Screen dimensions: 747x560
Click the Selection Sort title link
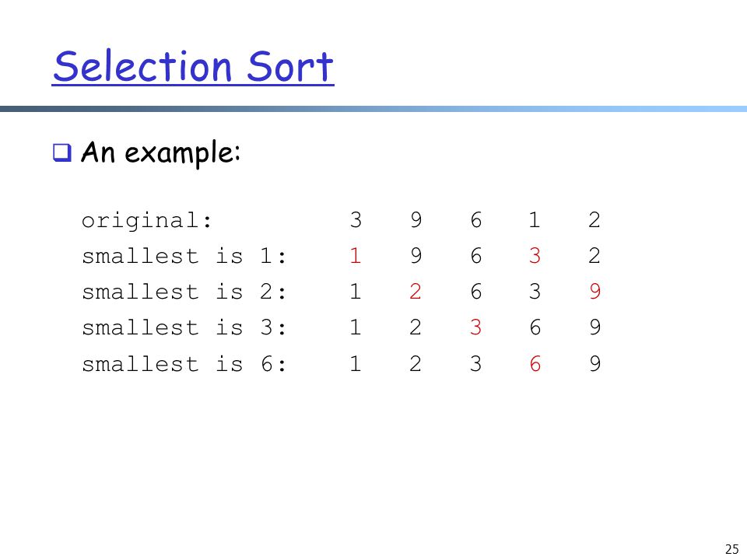point(193,67)
